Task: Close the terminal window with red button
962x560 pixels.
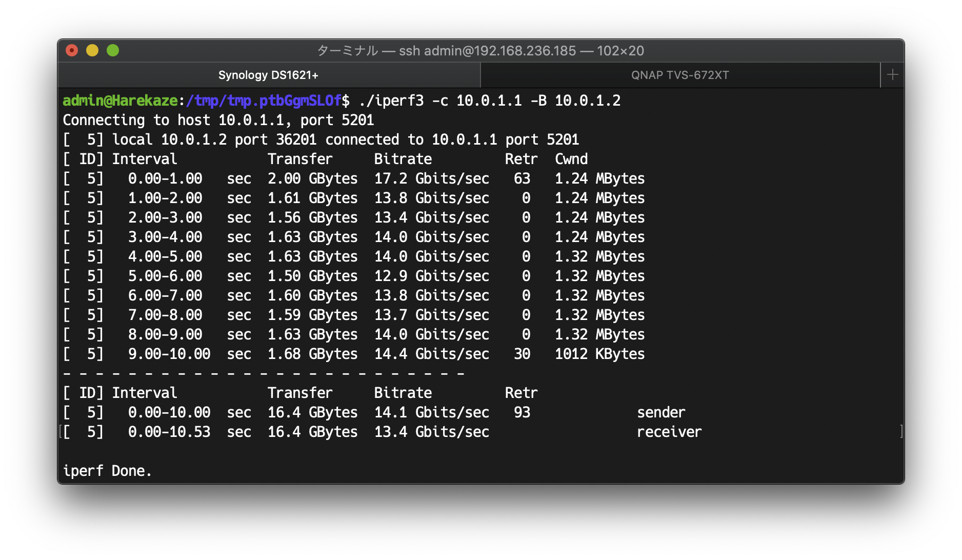Action: [x=72, y=50]
